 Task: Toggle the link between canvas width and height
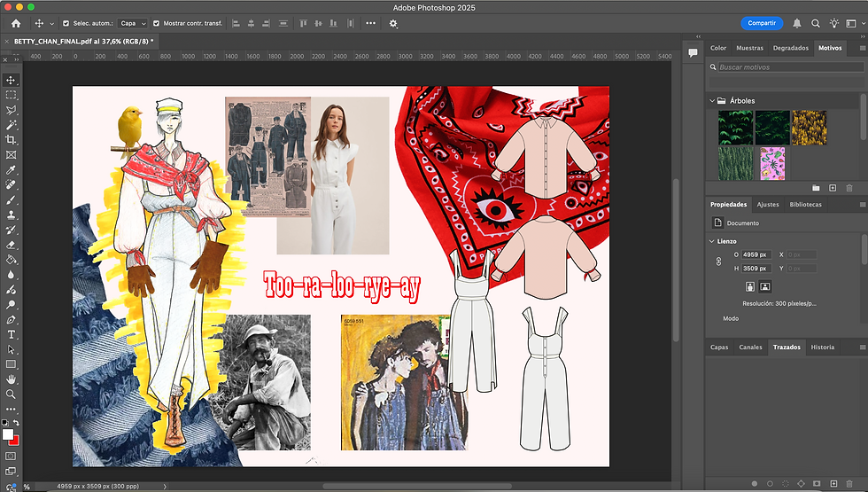coord(718,262)
